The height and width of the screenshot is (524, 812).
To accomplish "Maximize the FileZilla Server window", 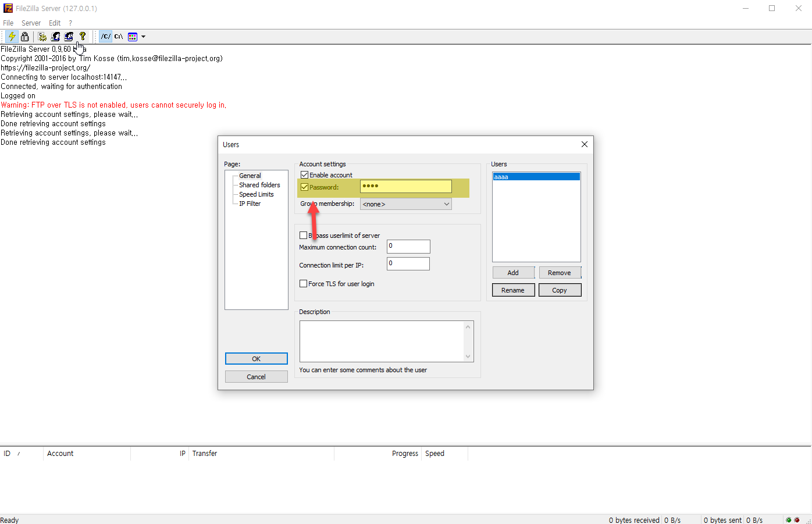I will (772, 8).
